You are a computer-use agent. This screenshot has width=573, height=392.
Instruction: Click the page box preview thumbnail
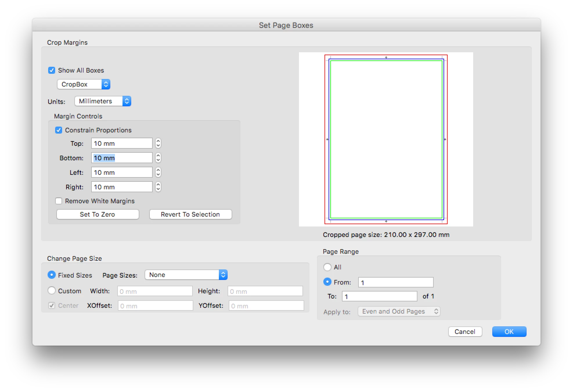pos(386,139)
